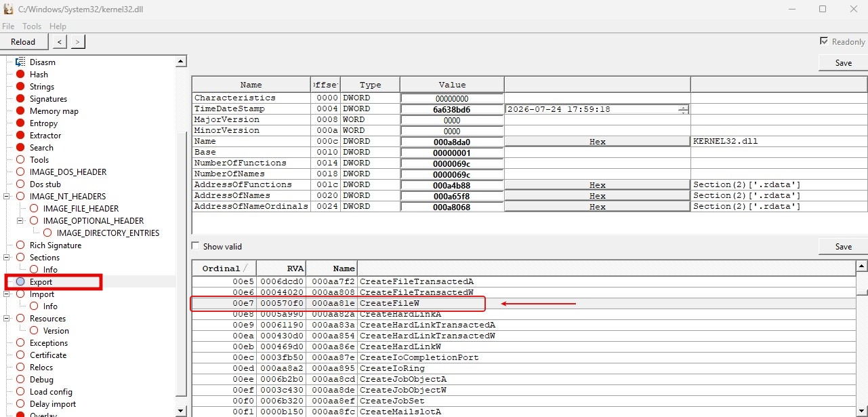Viewport: 868px width, 417px height.
Task: Open the Tools menu
Action: tap(32, 26)
